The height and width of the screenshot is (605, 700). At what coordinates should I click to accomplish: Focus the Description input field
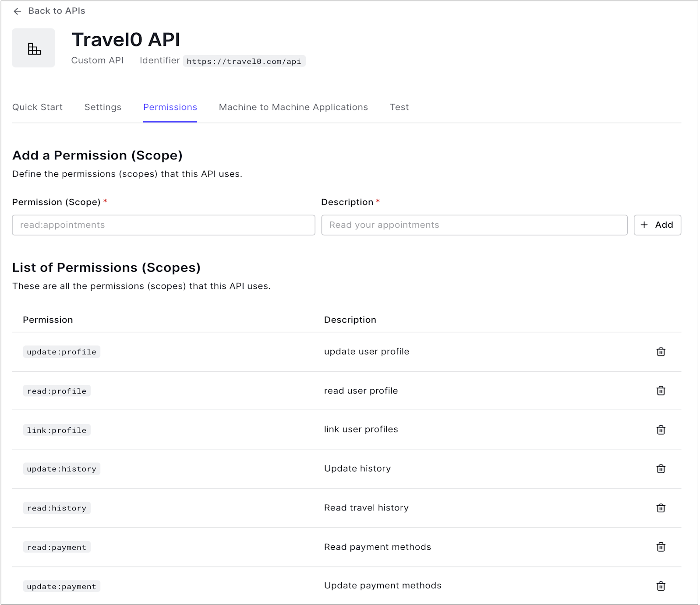point(474,225)
